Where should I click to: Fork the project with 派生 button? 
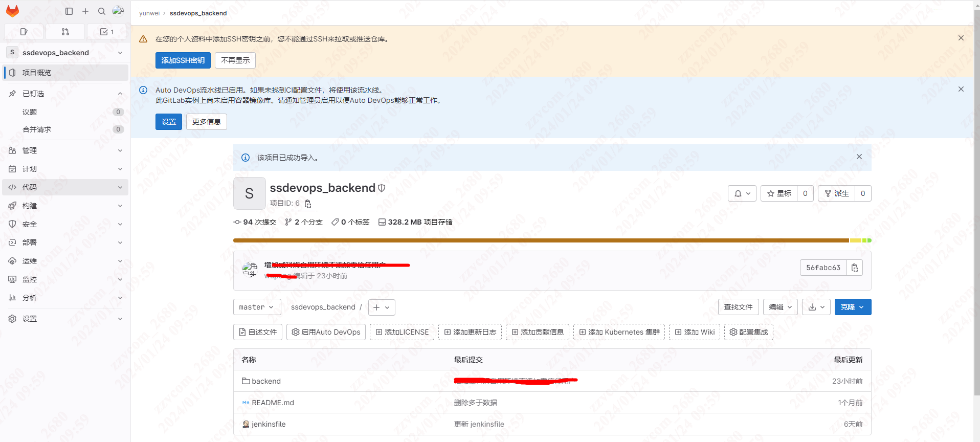coord(837,193)
